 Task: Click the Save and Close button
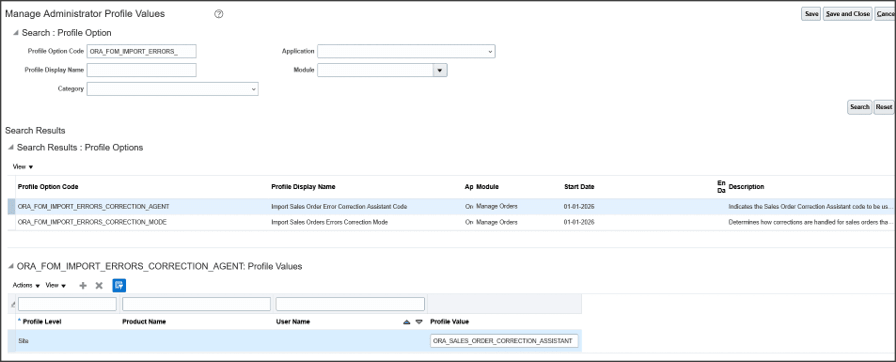point(847,14)
